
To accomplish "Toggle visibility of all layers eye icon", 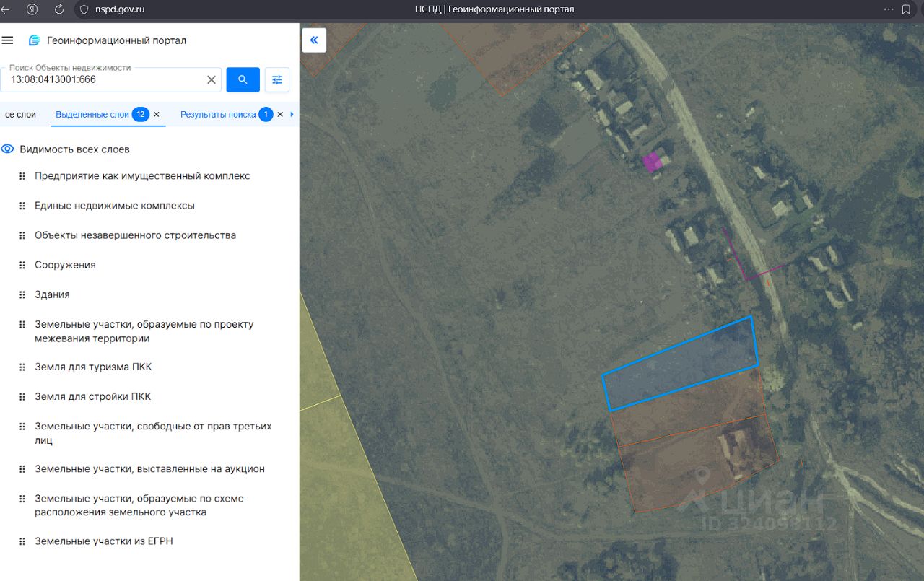I will coord(8,149).
